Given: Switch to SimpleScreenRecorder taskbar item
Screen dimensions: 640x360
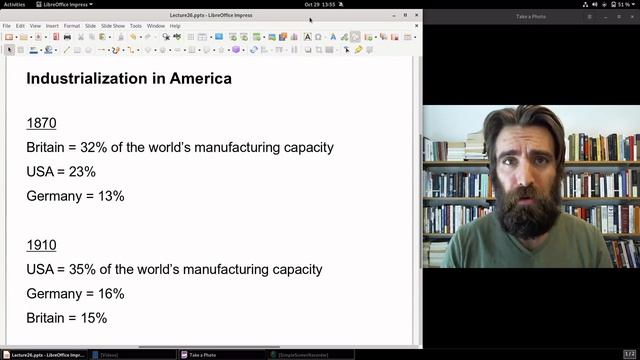Looking at the screenshot, I should [311, 355].
